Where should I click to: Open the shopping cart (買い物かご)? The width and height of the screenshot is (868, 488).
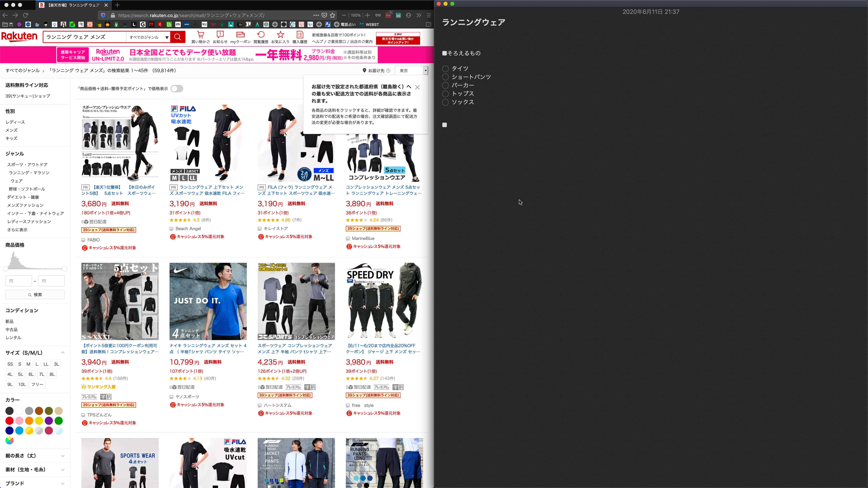coord(201,37)
